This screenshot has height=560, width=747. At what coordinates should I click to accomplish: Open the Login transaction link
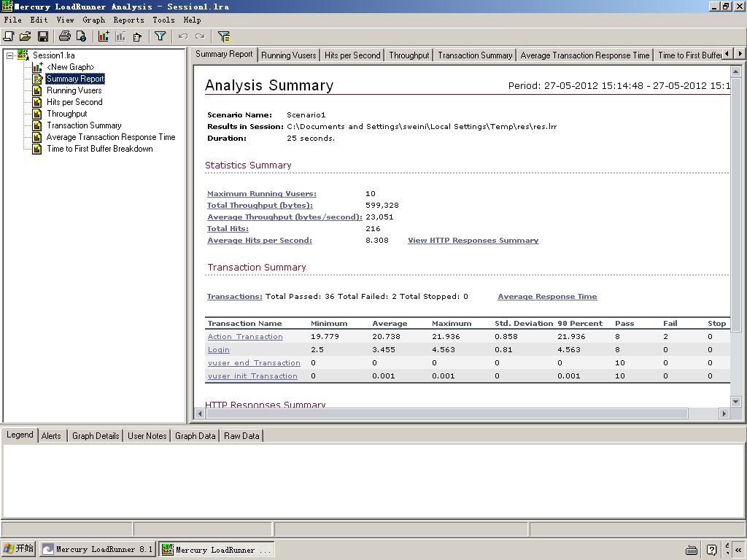[x=219, y=350]
